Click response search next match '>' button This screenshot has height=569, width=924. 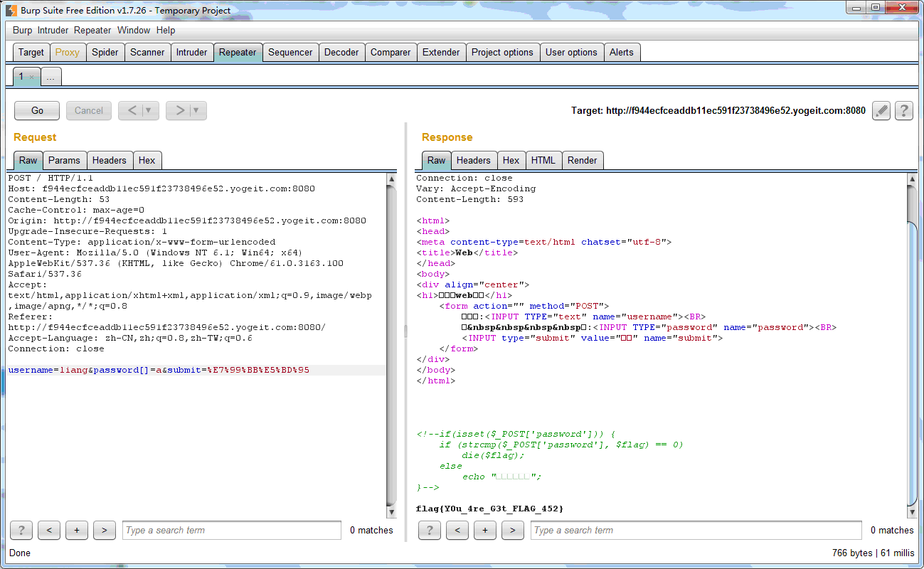click(x=513, y=530)
